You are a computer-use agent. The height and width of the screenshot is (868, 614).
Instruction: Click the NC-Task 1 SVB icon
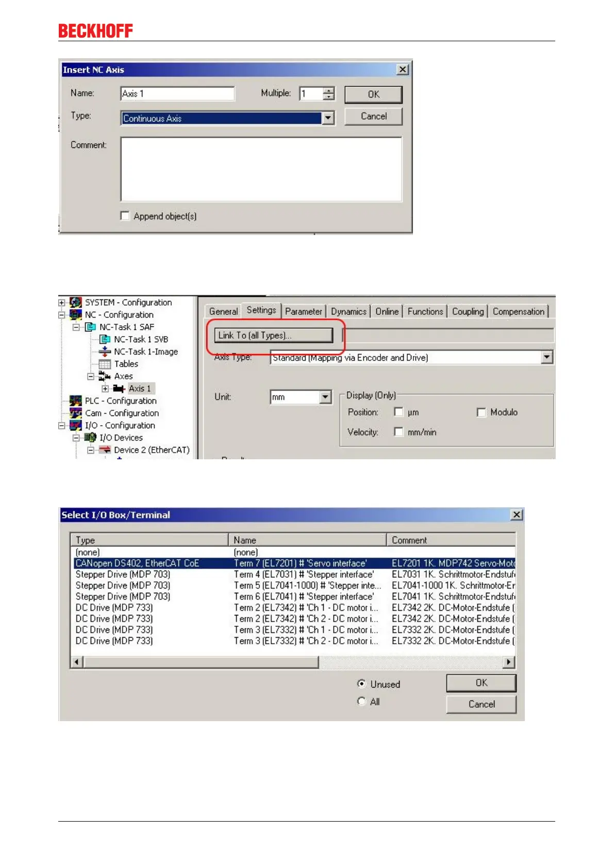(x=105, y=340)
